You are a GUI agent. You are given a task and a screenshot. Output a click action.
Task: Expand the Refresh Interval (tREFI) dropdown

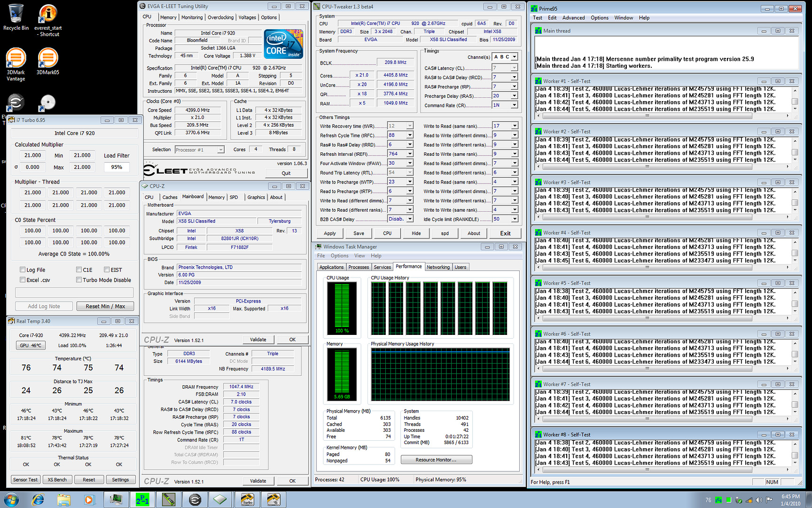[410, 154]
